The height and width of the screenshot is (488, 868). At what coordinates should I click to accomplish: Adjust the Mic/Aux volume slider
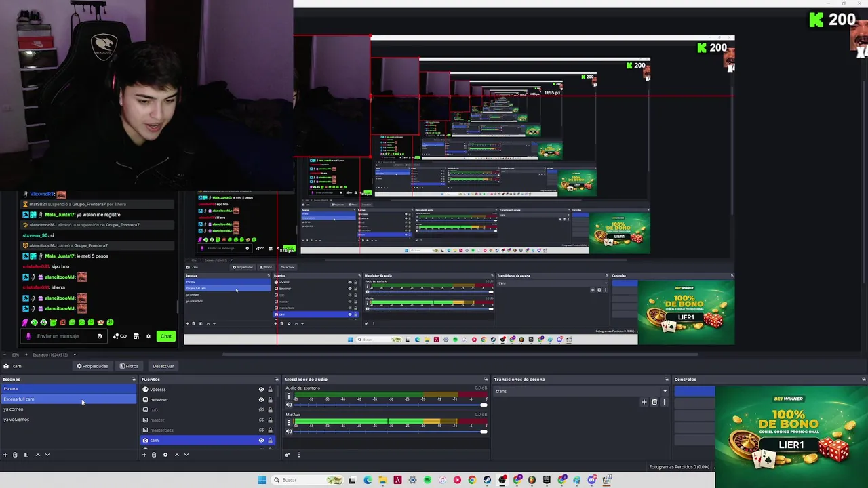click(x=390, y=432)
